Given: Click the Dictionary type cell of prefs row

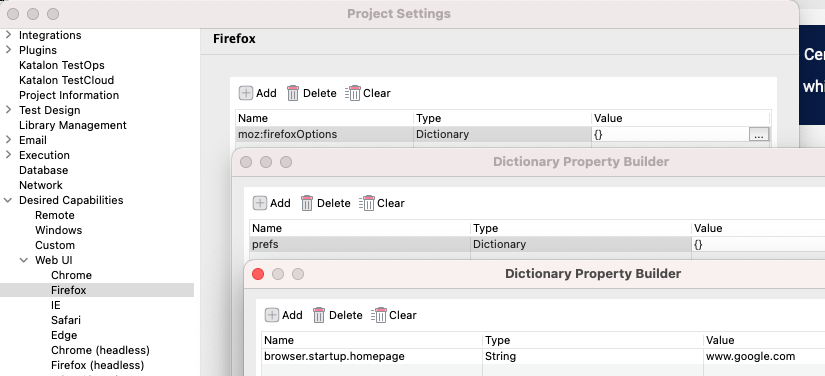Looking at the screenshot, I should pyautogui.click(x=581, y=244).
